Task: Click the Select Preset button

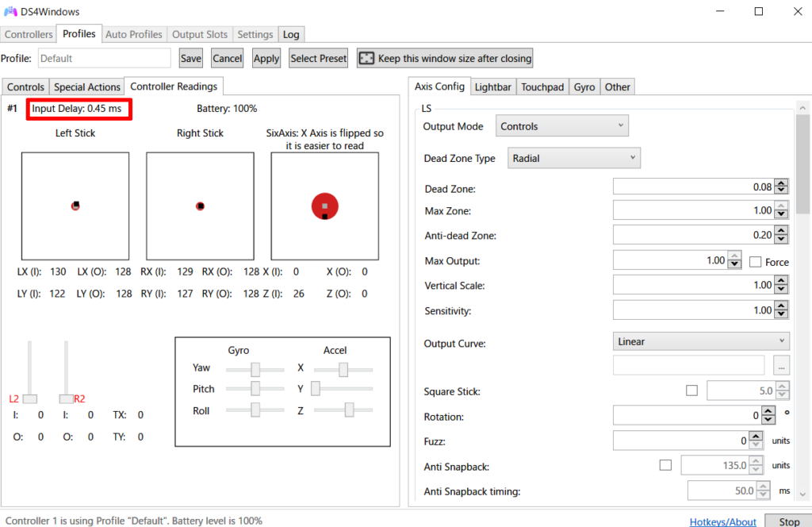Action: [319, 58]
